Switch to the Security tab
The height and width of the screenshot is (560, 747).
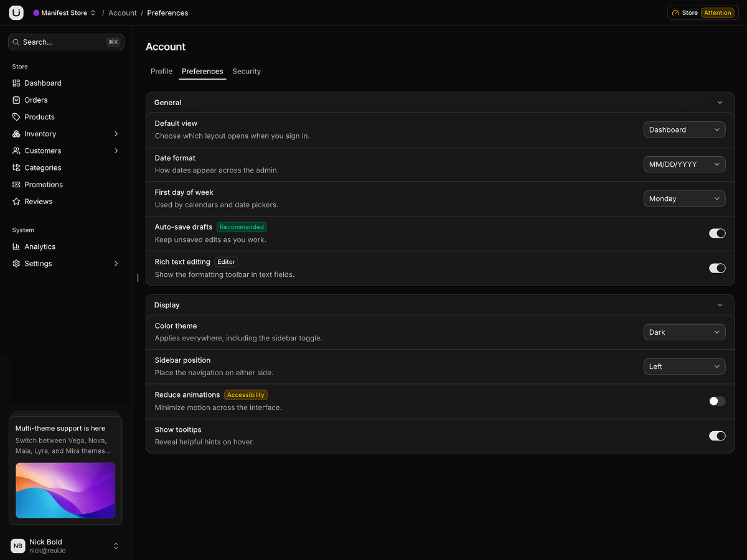pos(247,72)
